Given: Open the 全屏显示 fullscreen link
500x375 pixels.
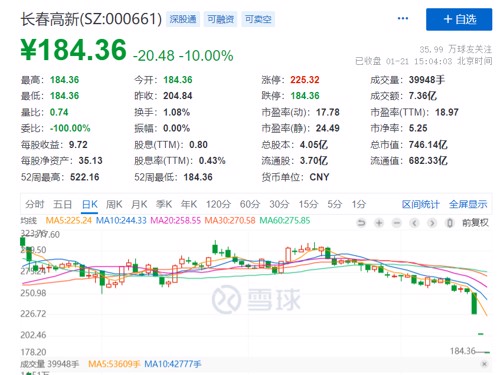Looking at the screenshot, I should pyautogui.click(x=468, y=204).
